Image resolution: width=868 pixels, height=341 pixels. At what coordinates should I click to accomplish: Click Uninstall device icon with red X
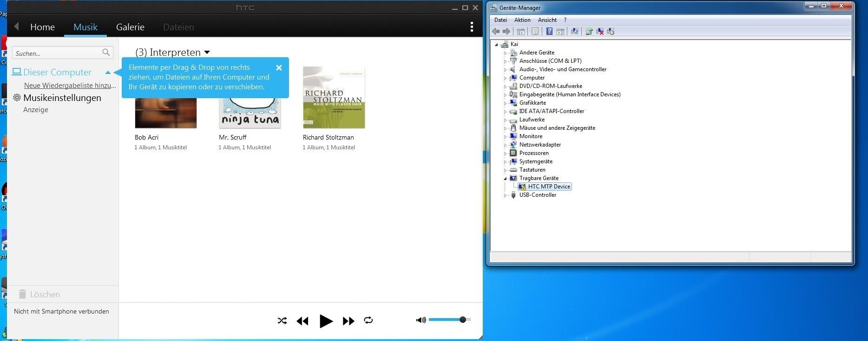(x=600, y=32)
